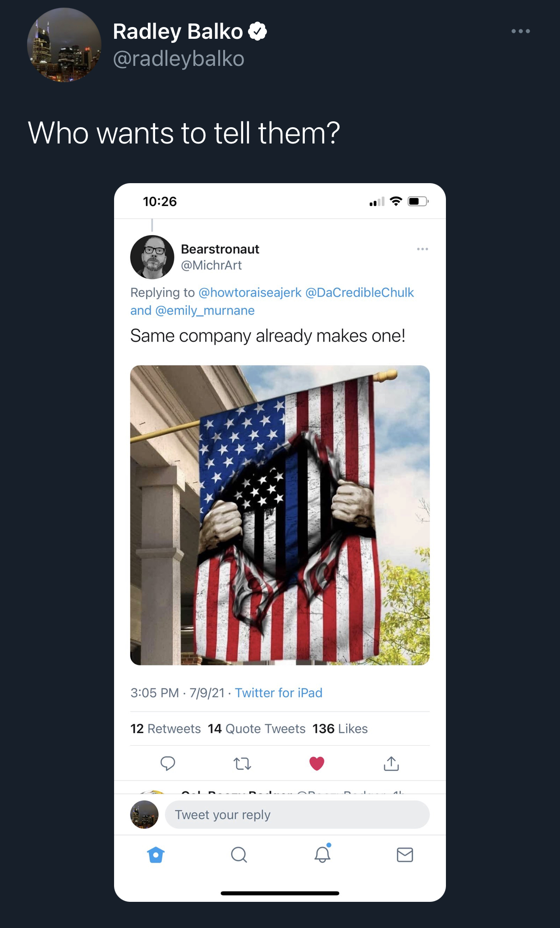
Task: View the 136 Likes list
Action: coord(340,729)
